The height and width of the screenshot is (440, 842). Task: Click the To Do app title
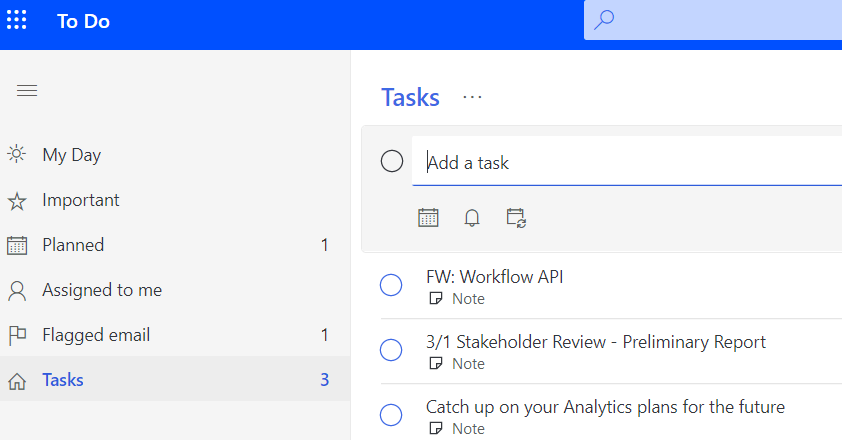pyautogui.click(x=83, y=21)
